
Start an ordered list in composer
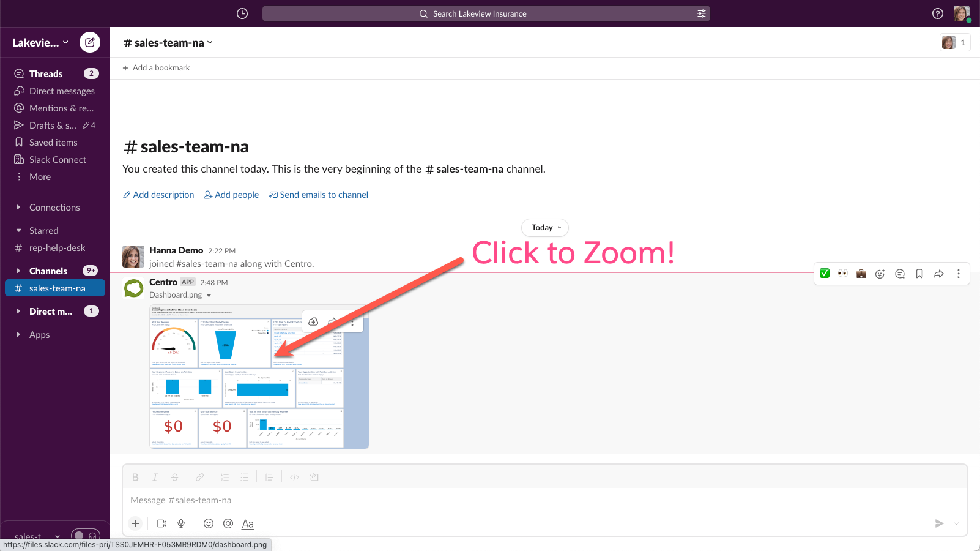coord(225,478)
